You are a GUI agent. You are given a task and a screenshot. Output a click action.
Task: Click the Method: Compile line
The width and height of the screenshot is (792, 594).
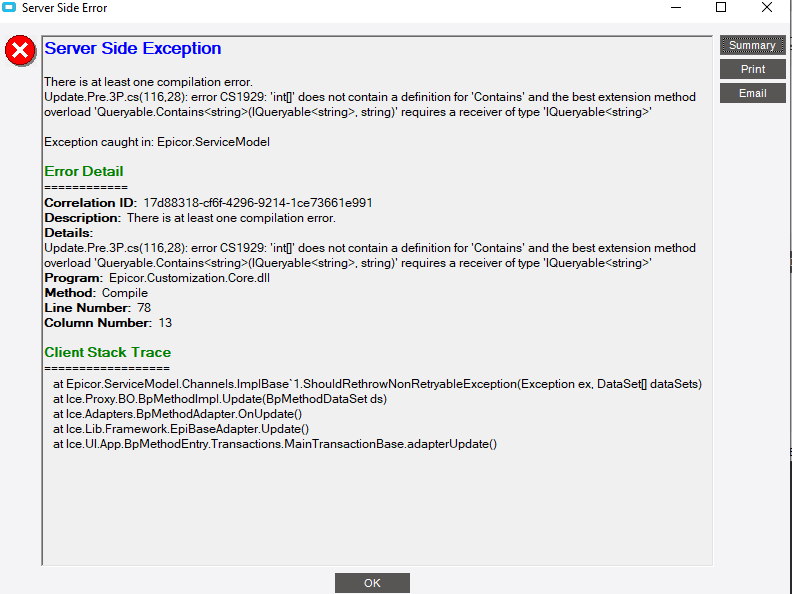click(96, 293)
